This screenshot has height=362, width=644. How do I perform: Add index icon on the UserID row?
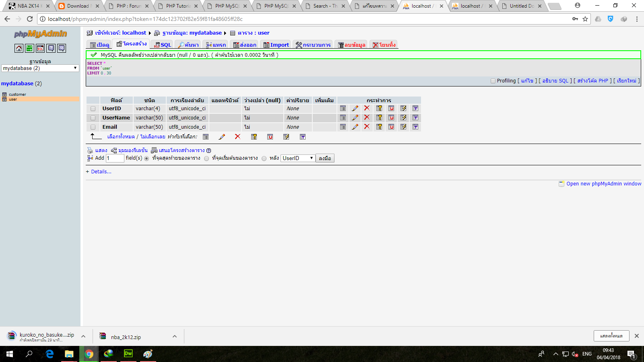403,108
